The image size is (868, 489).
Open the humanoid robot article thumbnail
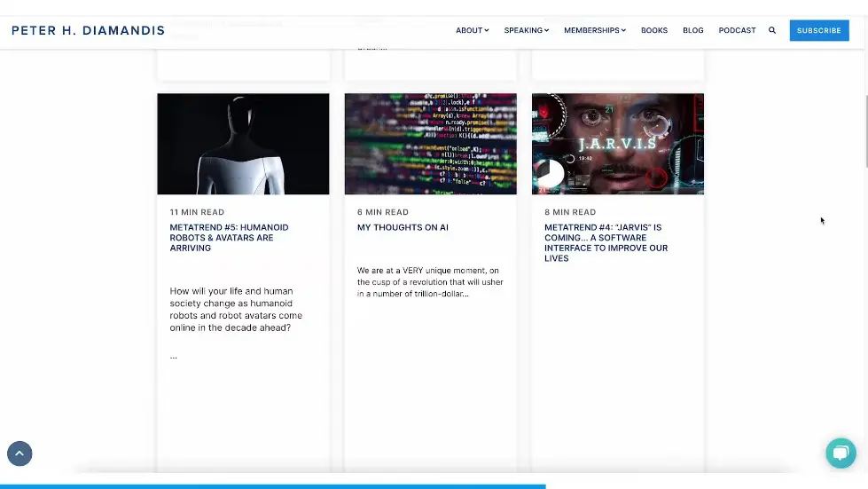pyautogui.click(x=243, y=144)
